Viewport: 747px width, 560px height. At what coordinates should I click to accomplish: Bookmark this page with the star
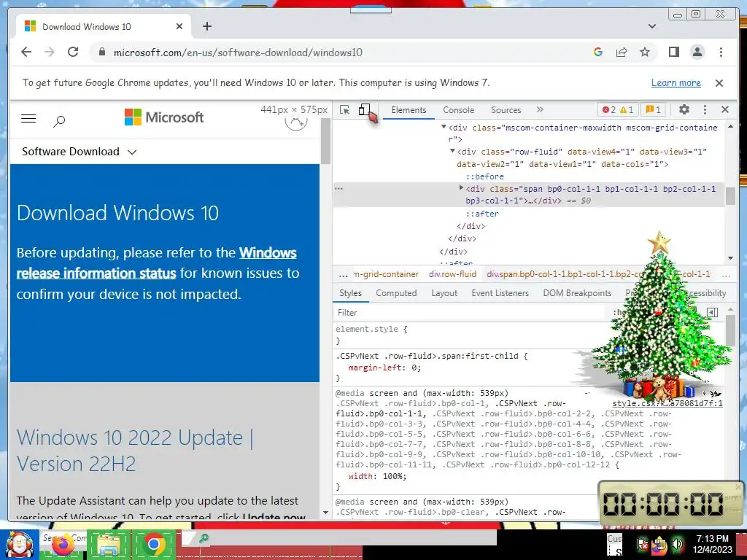point(645,52)
